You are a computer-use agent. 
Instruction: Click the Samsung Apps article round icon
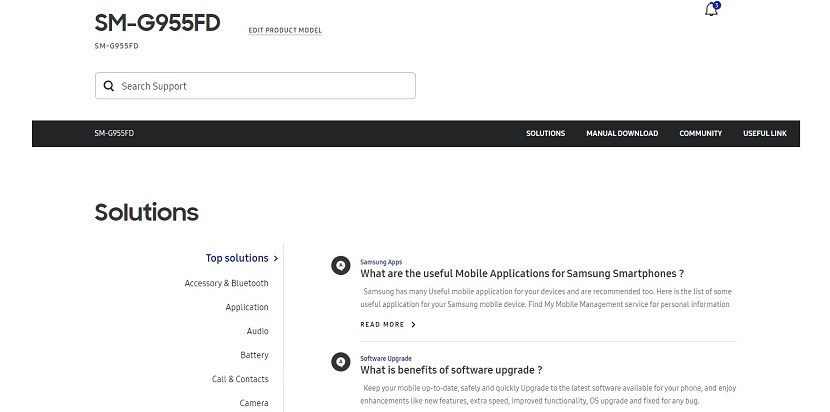(340, 265)
